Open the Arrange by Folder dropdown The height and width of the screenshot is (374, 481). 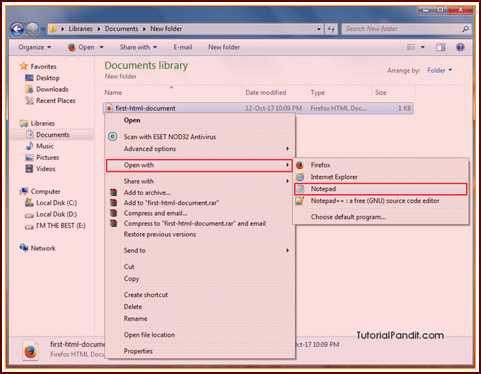click(x=440, y=70)
